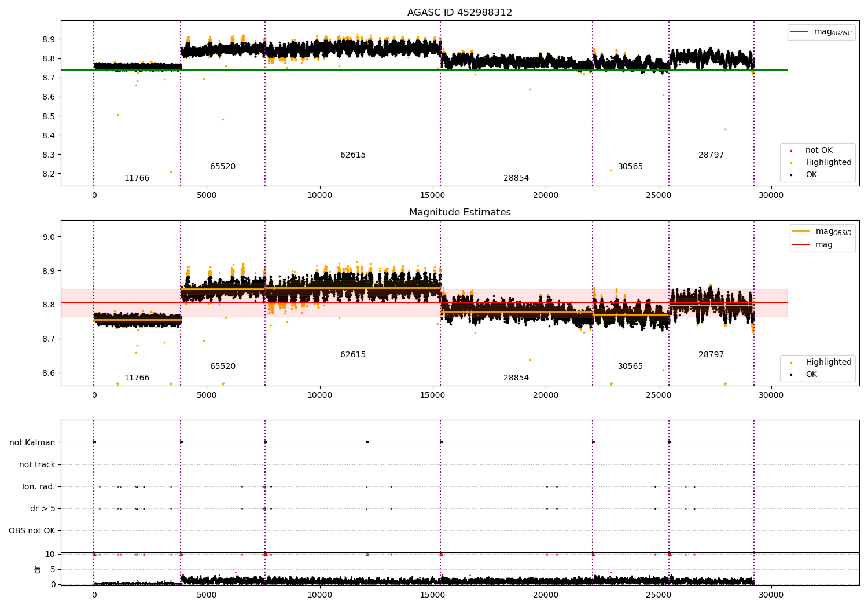Select the red "mag" legend entry
868x608 pixels.
tap(813, 245)
